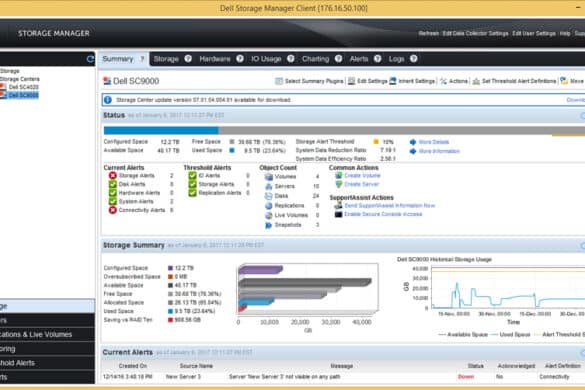Click the Volumes object count icon
The width and height of the screenshot is (585, 390).
269,177
